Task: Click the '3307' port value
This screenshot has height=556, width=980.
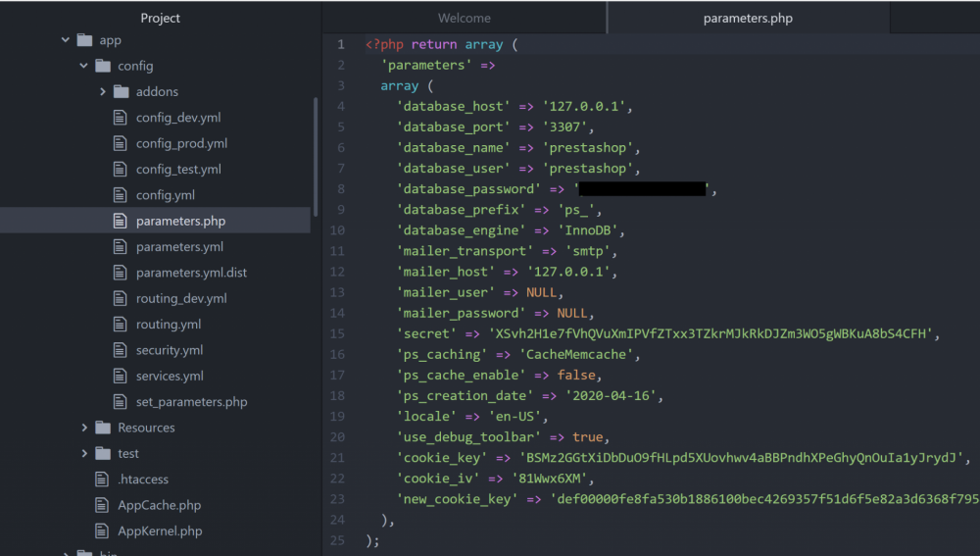Action: [x=565, y=126]
